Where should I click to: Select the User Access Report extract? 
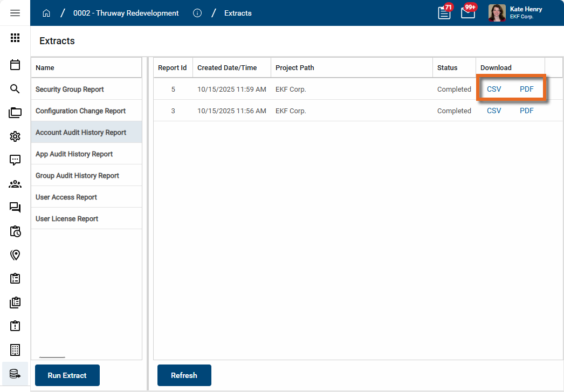tap(66, 197)
